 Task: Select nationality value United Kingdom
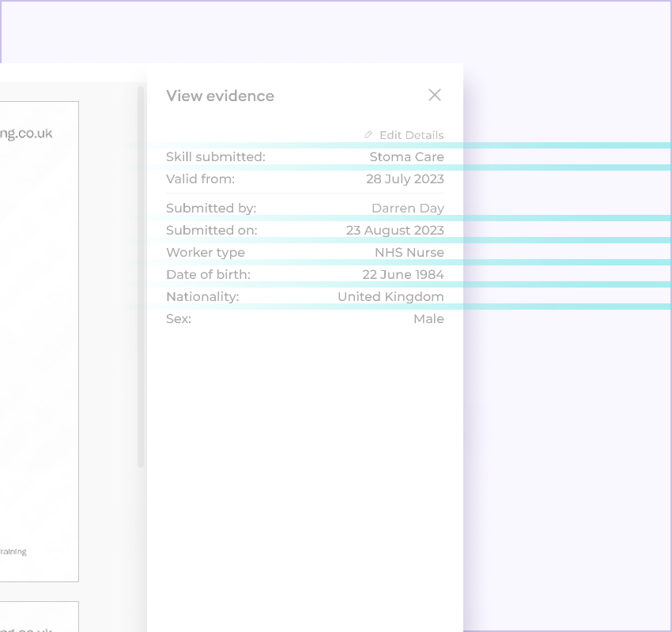coord(391,297)
